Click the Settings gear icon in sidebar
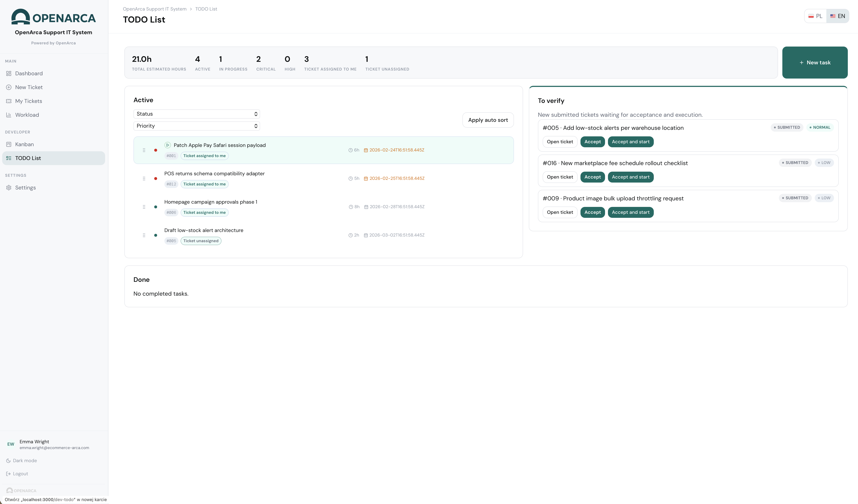Image resolution: width=858 pixels, height=504 pixels. point(9,187)
